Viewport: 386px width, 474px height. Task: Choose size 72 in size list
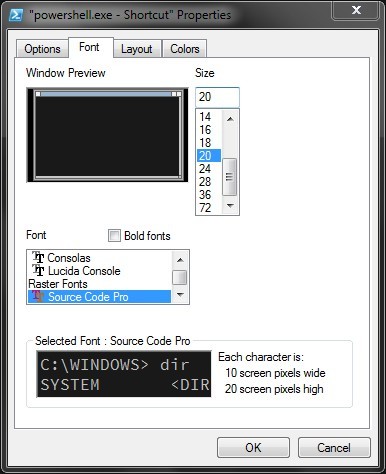(209, 208)
